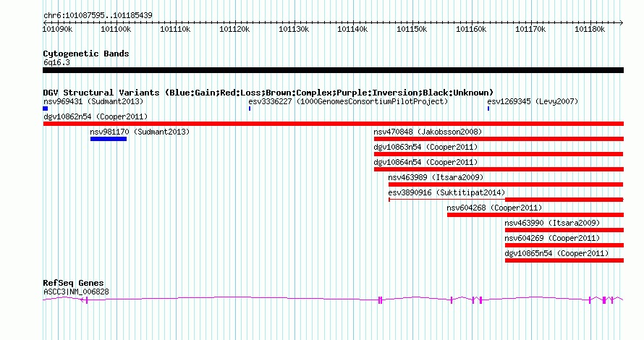Select the nsv604268 red loss bar
Viewport: 644px width, 340px height.
point(535,215)
